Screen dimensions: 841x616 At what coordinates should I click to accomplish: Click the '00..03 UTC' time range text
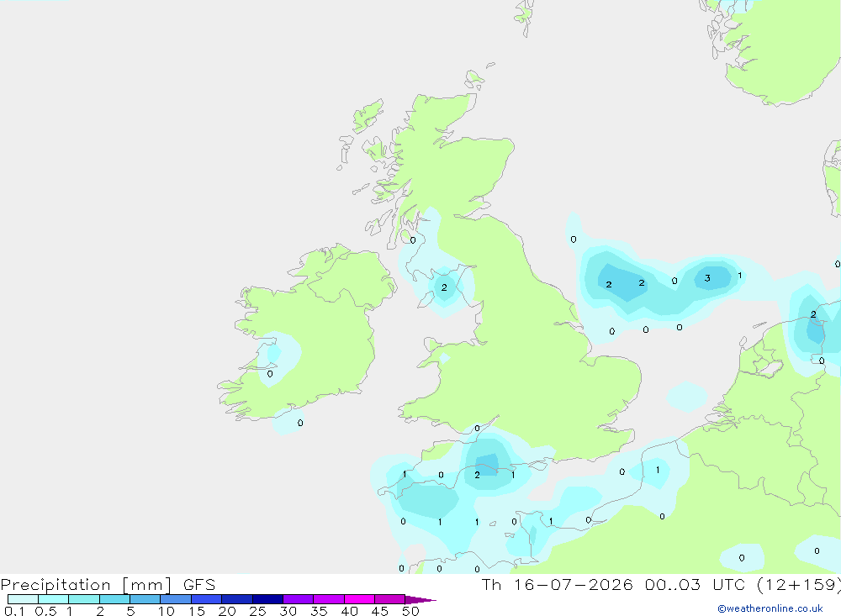tap(696, 584)
